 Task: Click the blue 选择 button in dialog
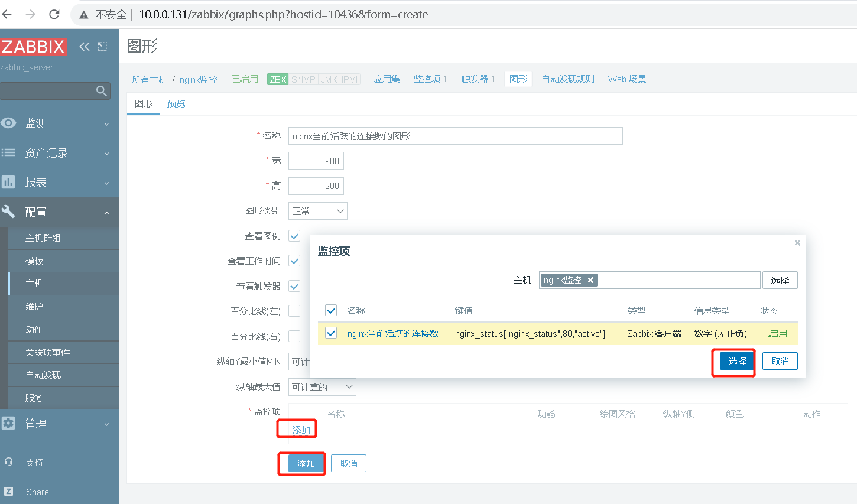[737, 361]
